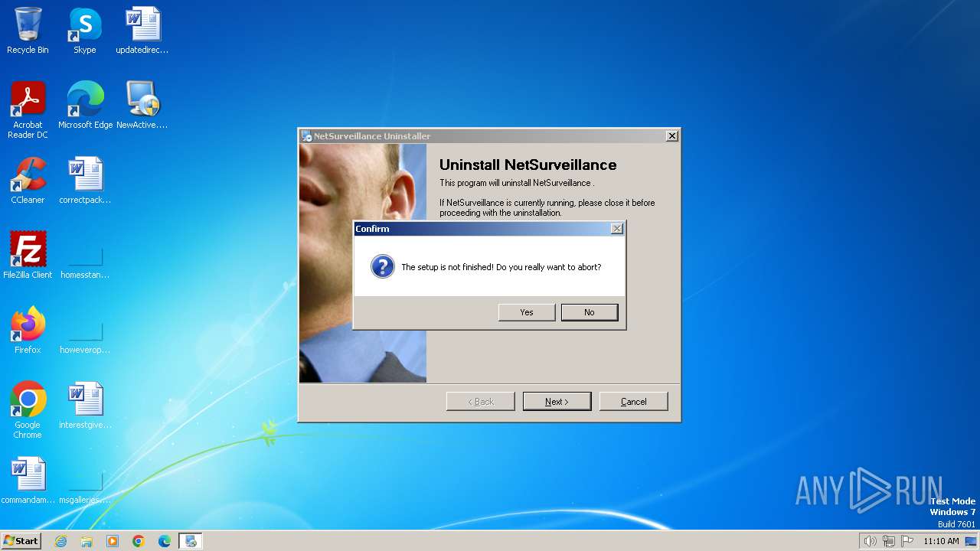The width and height of the screenshot is (980, 551).
Task: Open Internet Explorer in the taskbar
Action: [60, 541]
